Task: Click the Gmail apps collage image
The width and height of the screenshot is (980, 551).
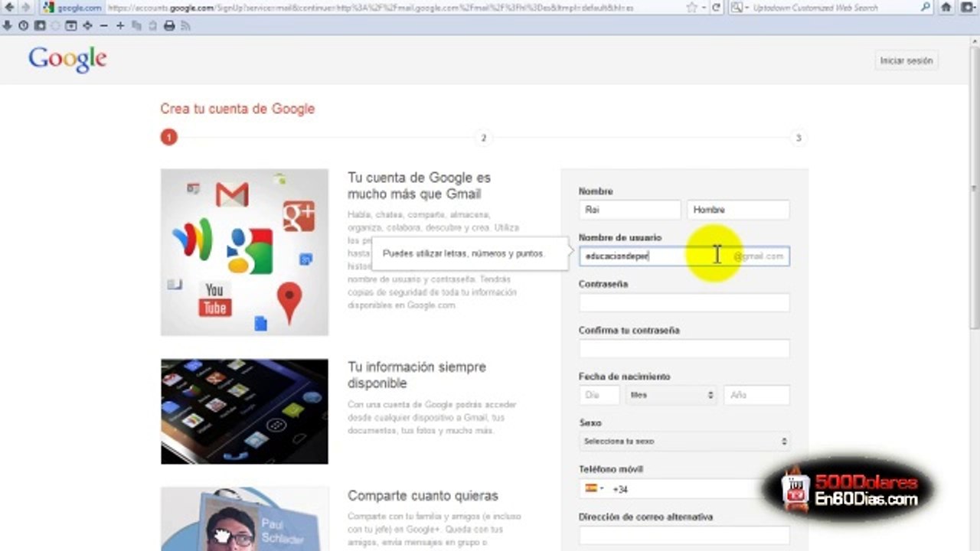Action: click(x=244, y=253)
